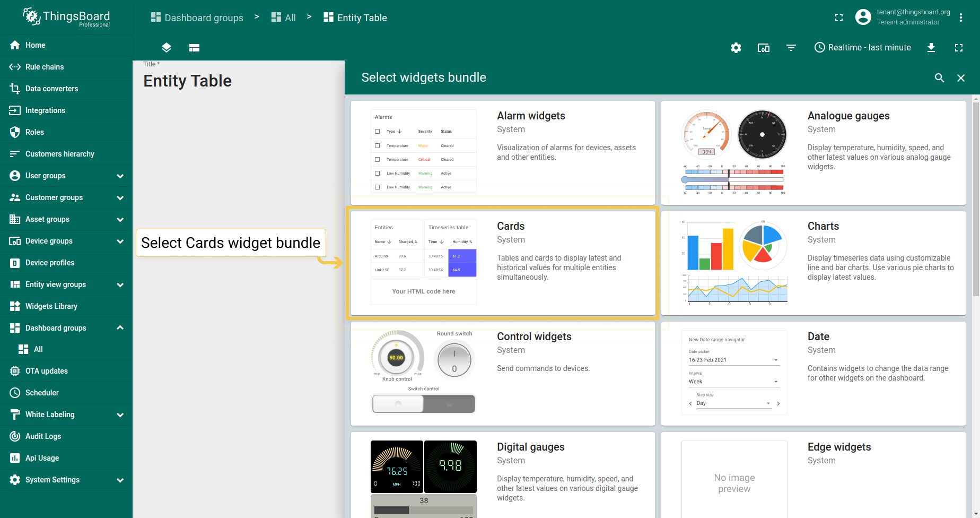
Task: Click the ThingsBoard logo
Action: (66, 17)
